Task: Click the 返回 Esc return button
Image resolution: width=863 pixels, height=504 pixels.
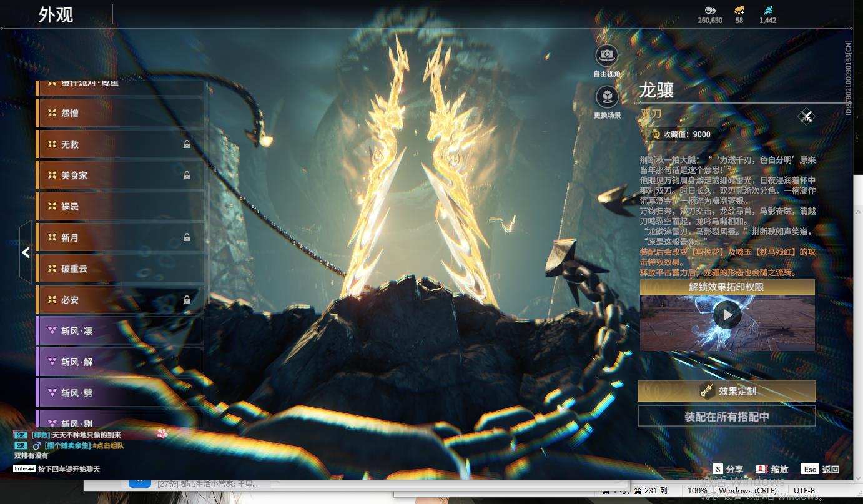Action: (x=821, y=469)
